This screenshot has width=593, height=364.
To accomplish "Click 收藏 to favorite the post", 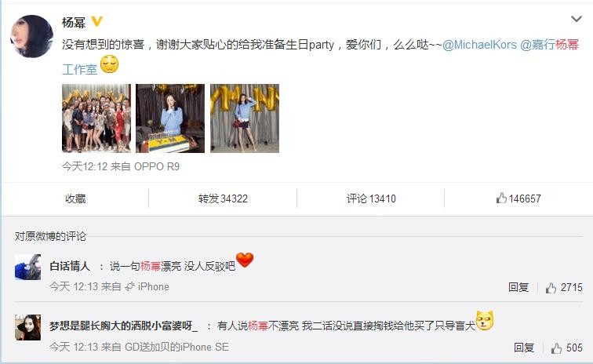I will point(75,198).
